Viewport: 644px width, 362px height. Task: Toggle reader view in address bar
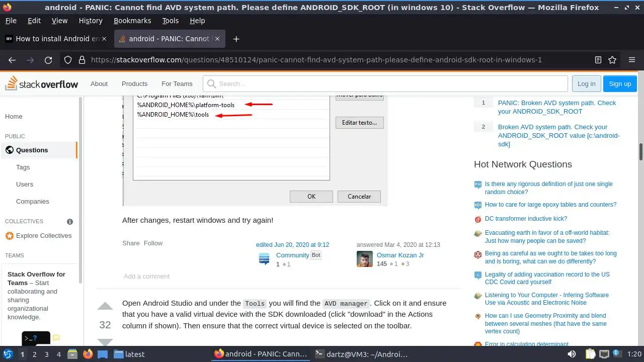click(598, 60)
